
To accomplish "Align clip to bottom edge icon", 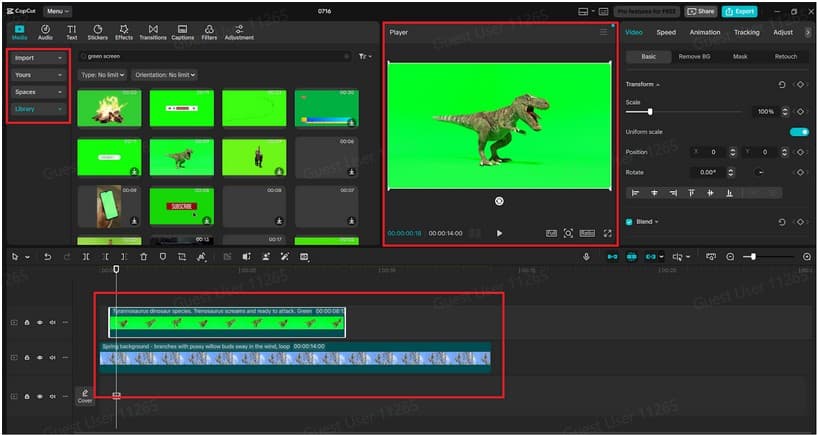I will coord(729,193).
